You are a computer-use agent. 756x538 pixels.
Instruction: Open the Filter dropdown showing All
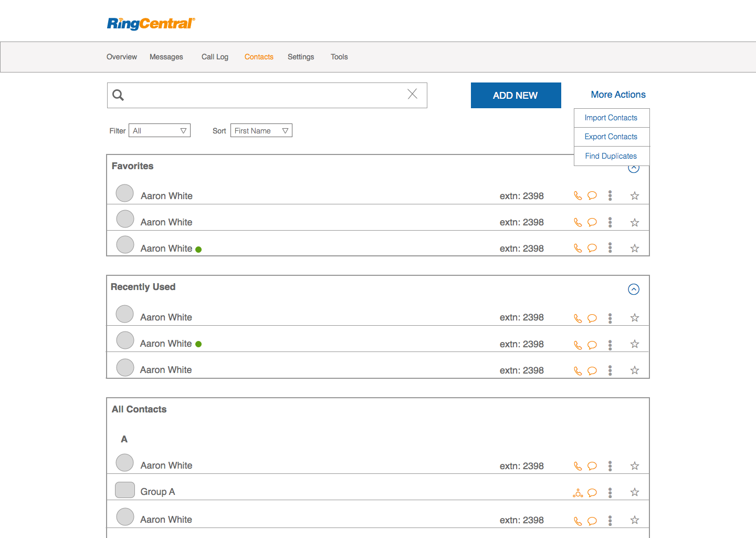click(160, 130)
